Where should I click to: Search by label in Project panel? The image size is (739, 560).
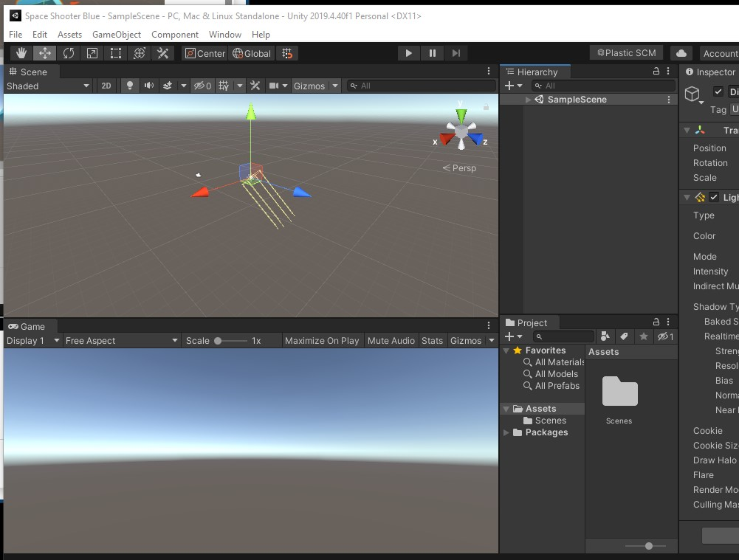[x=624, y=336]
